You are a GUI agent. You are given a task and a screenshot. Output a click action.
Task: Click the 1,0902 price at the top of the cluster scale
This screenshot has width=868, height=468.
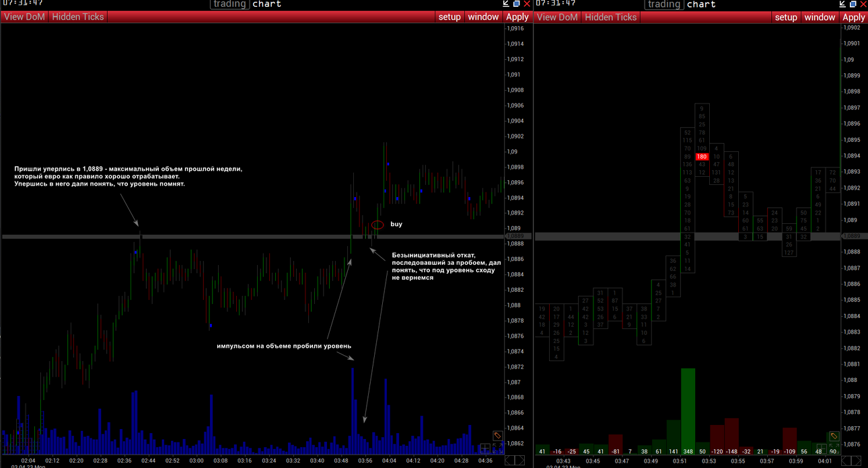(852, 28)
